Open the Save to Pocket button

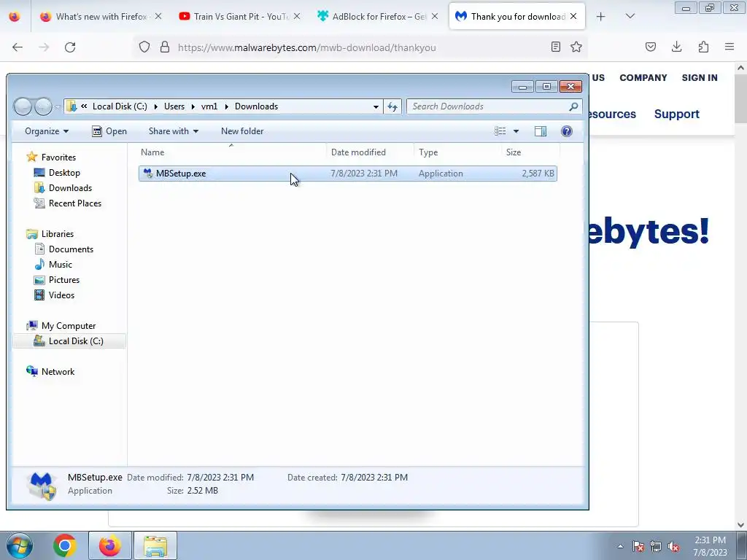point(651,47)
